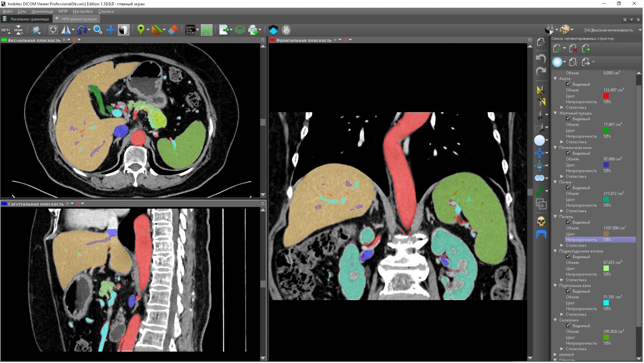Activate the magnifier zoom tool

pos(97,30)
